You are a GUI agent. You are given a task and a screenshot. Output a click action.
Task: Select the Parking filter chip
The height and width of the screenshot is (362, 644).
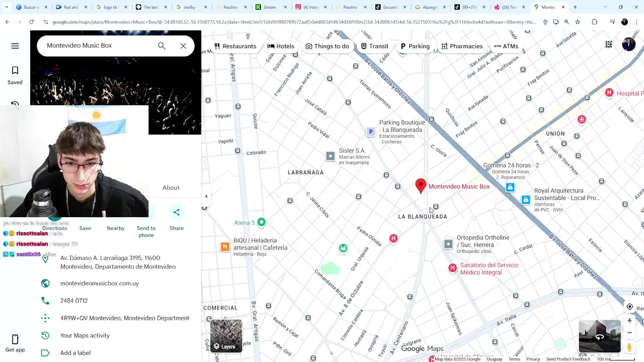(415, 46)
